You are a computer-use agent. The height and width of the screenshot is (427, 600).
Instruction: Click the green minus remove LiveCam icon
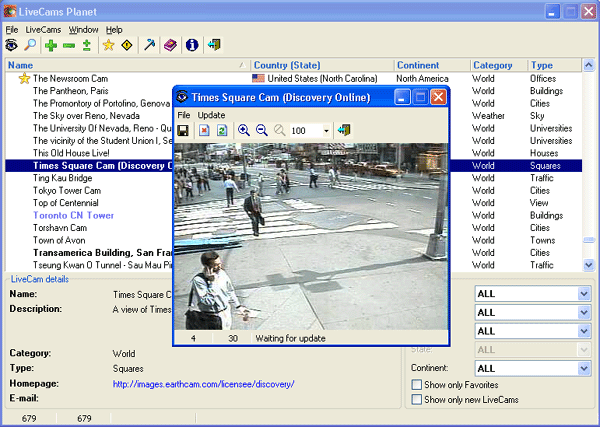[x=69, y=46]
